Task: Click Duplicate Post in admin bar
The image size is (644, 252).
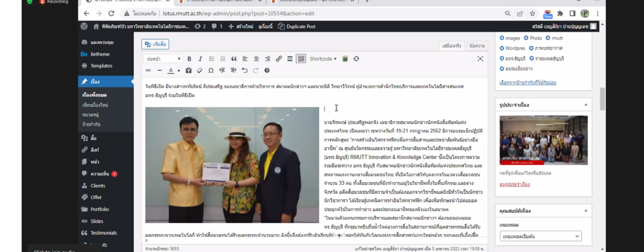Action: pyautogui.click(x=297, y=26)
